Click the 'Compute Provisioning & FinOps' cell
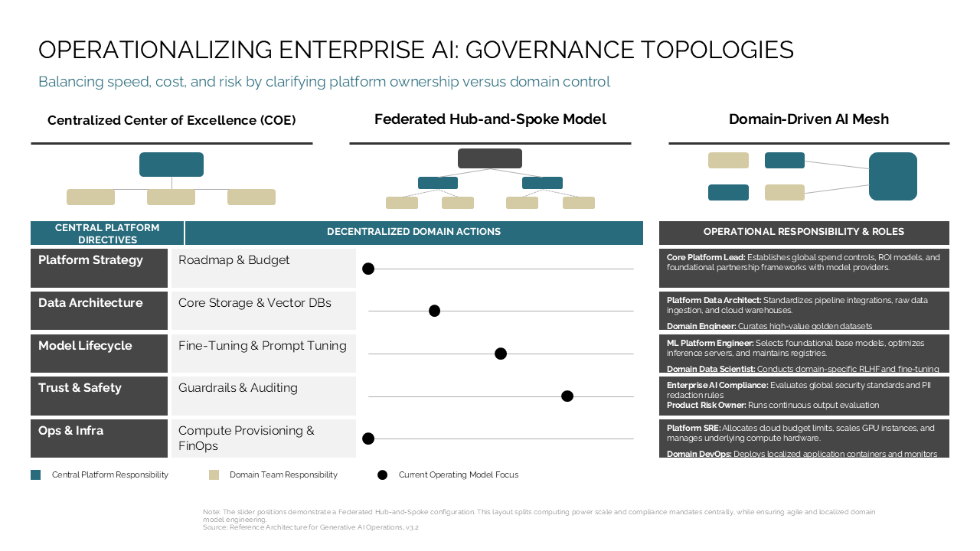980x551 pixels. pos(263,439)
